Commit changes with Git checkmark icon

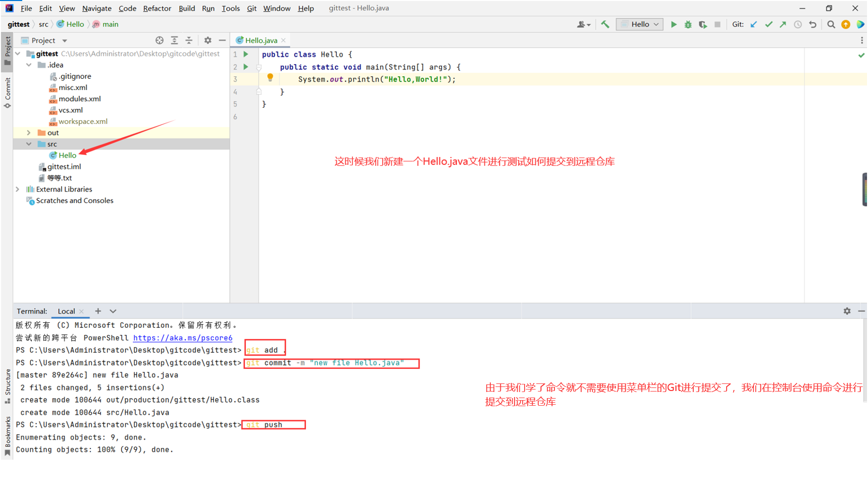point(769,24)
